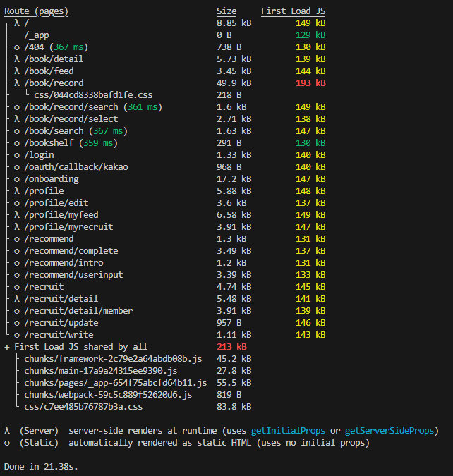
Task: Select the 'Route (pages)' column header
Action: (x=36, y=11)
